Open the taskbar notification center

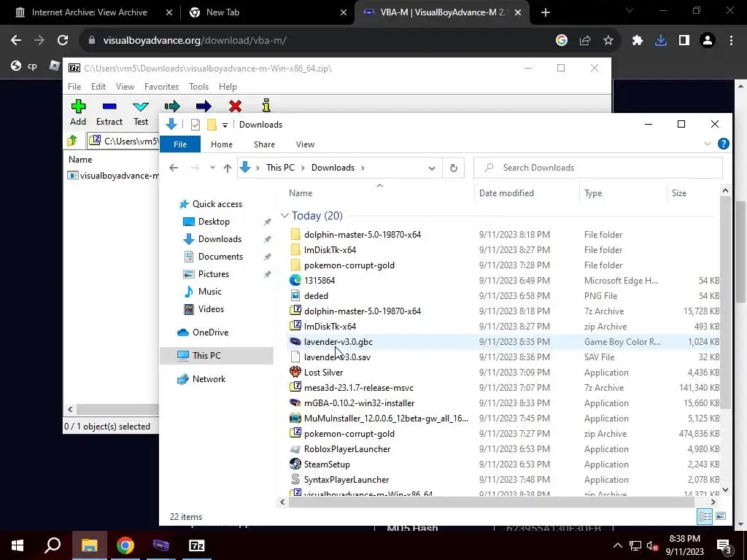click(724, 545)
